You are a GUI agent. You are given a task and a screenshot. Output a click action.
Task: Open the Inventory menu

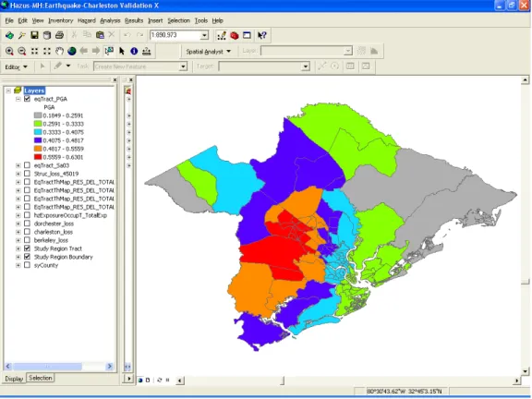tap(60, 20)
